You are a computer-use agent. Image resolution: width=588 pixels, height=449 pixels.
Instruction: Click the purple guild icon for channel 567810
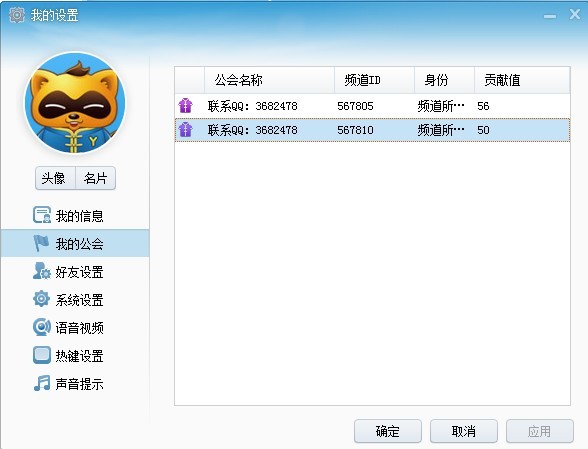click(185, 130)
